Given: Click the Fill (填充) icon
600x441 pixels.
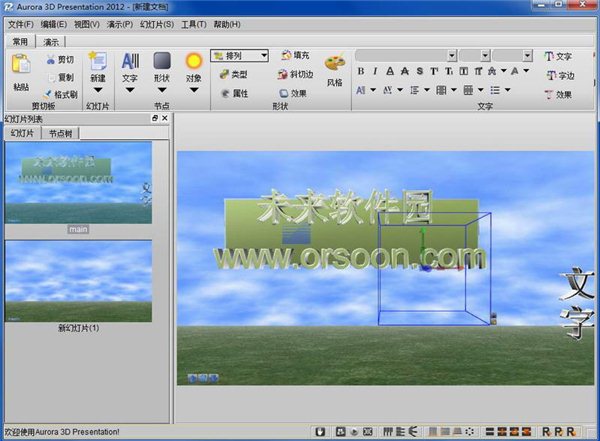Looking at the screenshot, I should [285, 56].
